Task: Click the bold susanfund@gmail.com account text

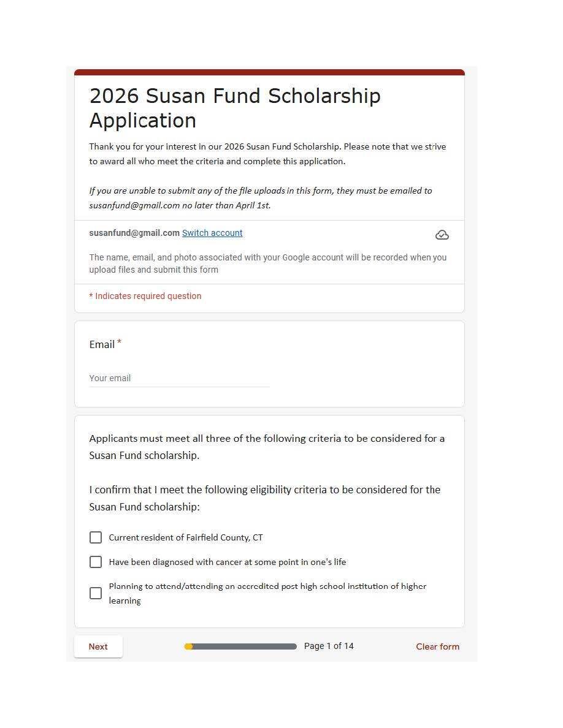Action: 134,233
